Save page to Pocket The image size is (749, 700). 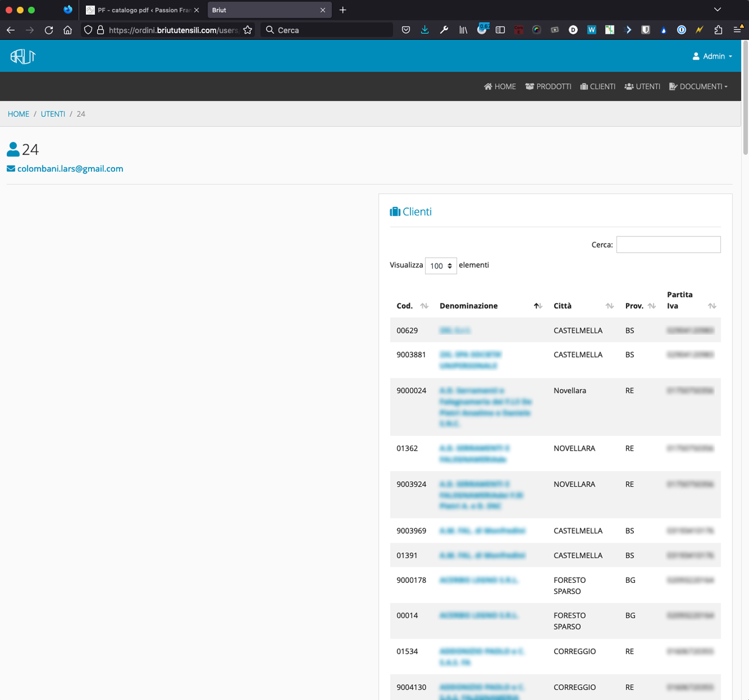pos(406,30)
